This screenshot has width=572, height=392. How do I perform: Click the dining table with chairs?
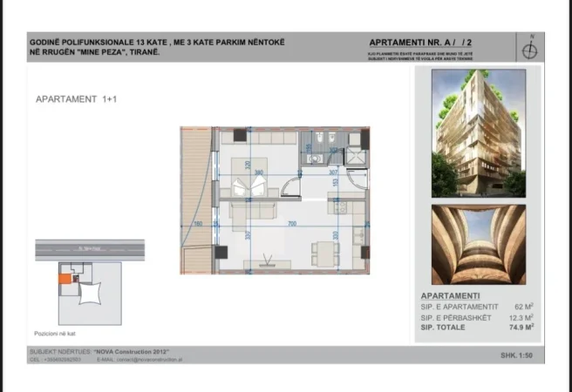click(325, 253)
